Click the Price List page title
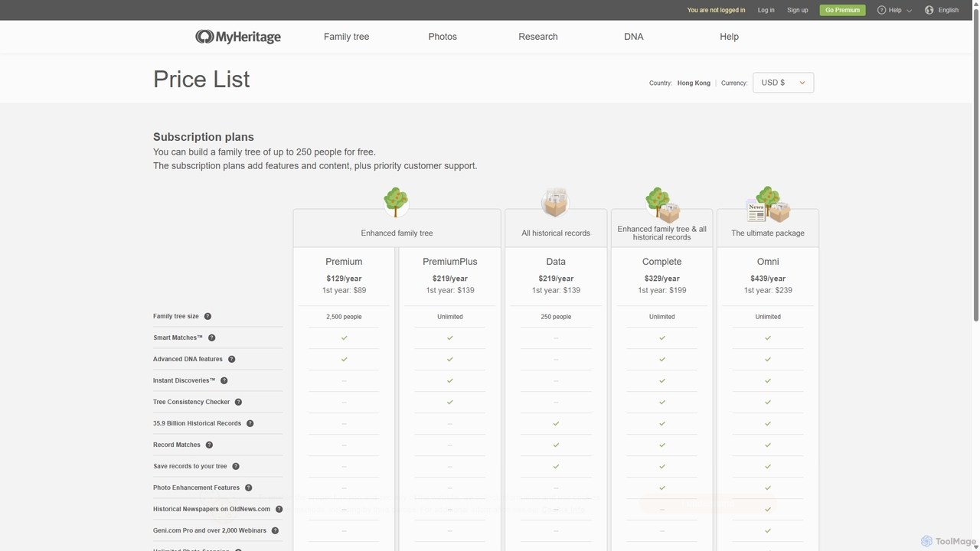 coord(201,79)
